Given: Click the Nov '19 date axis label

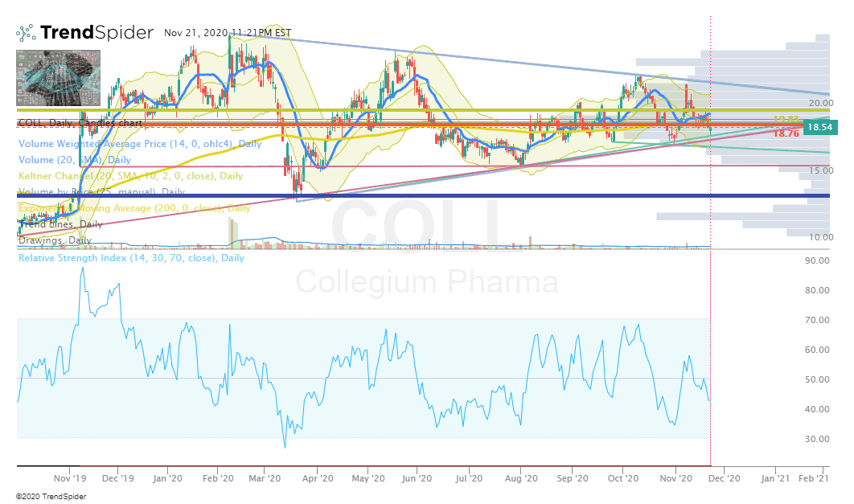Looking at the screenshot, I should tap(70, 478).
